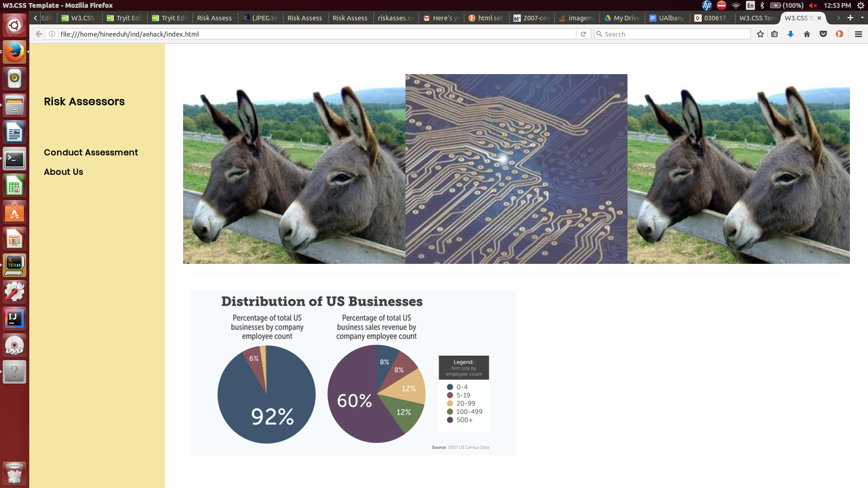Show site information icon in URL bar
This screenshot has width=868, height=488.
click(x=52, y=34)
